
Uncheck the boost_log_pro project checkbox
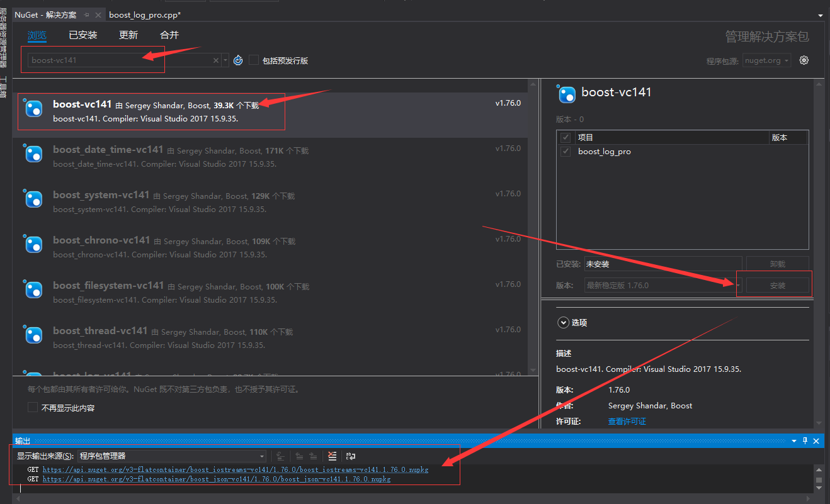pos(565,151)
